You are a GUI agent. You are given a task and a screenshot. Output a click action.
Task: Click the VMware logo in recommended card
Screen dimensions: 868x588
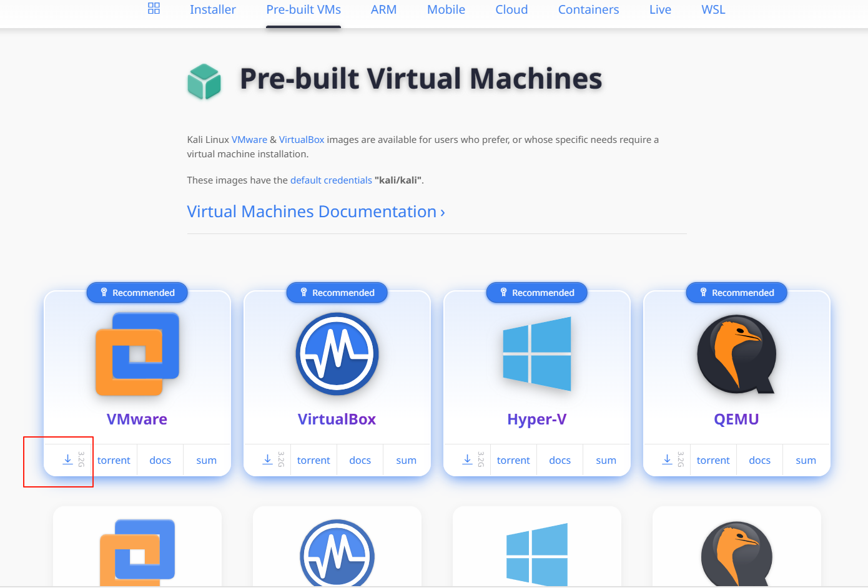pos(137,354)
